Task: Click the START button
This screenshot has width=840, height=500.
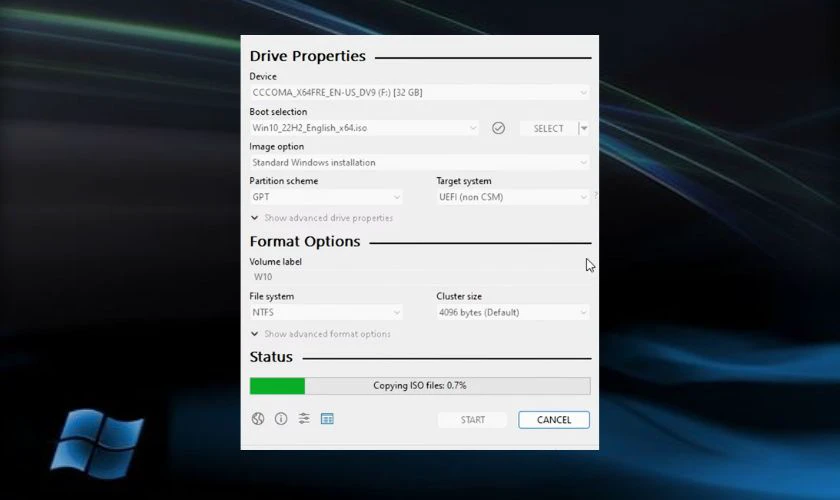Action: click(x=472, y=420)
